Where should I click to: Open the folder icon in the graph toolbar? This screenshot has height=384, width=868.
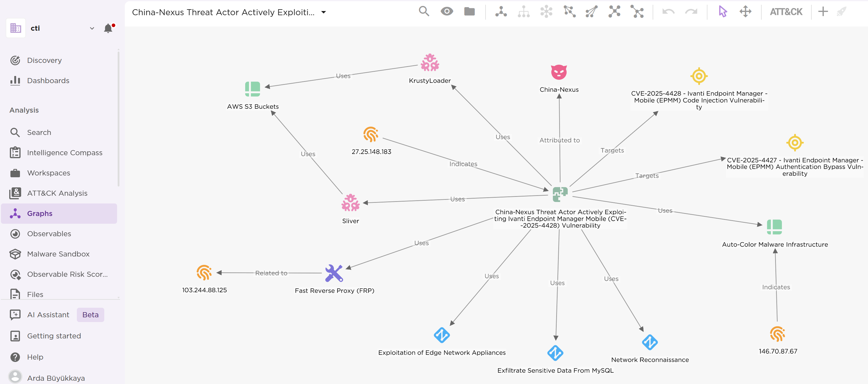tap(469, 11)
